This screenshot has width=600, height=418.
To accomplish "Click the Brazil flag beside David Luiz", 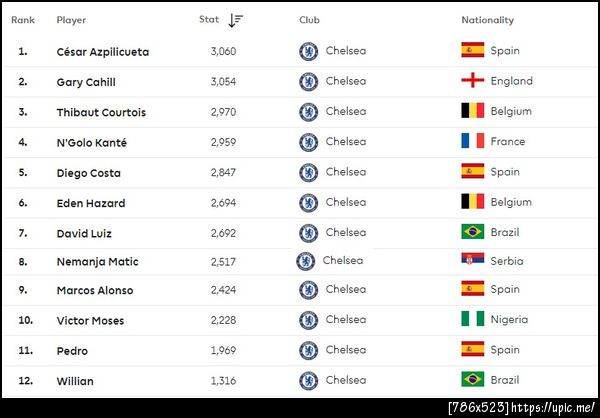I will 472,232.
